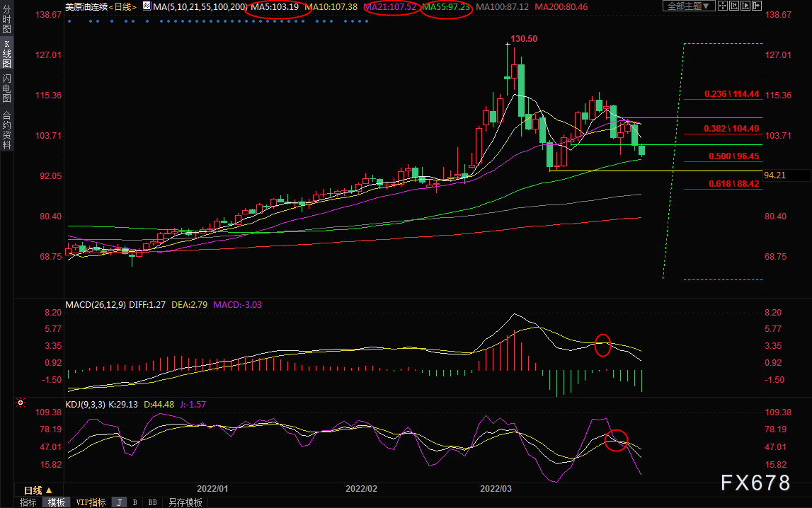Click the panel export arrow icon

(x=757, y=6)
